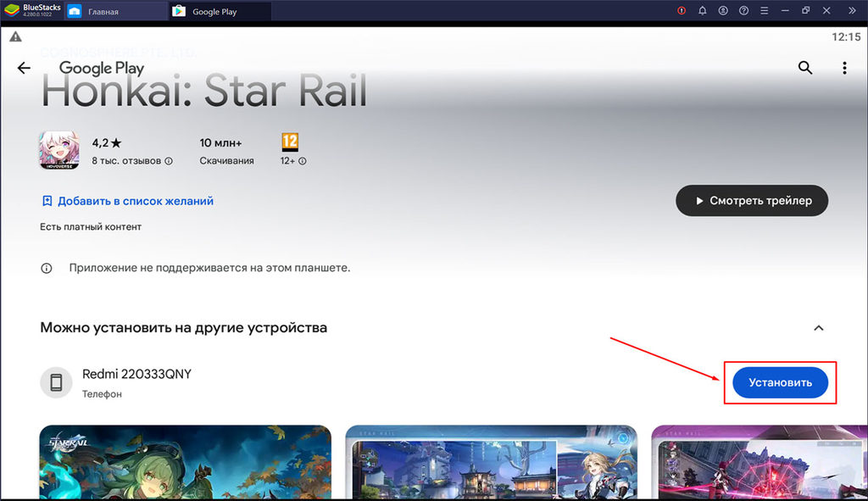Click Смотреть трейлер button
Screen dimensions: 868x501
click(752, 200)
